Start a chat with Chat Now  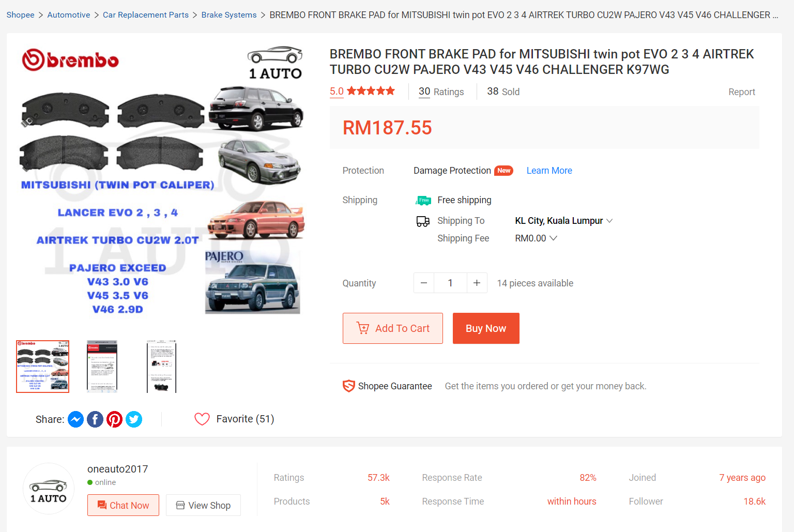[x=123, y=505]
